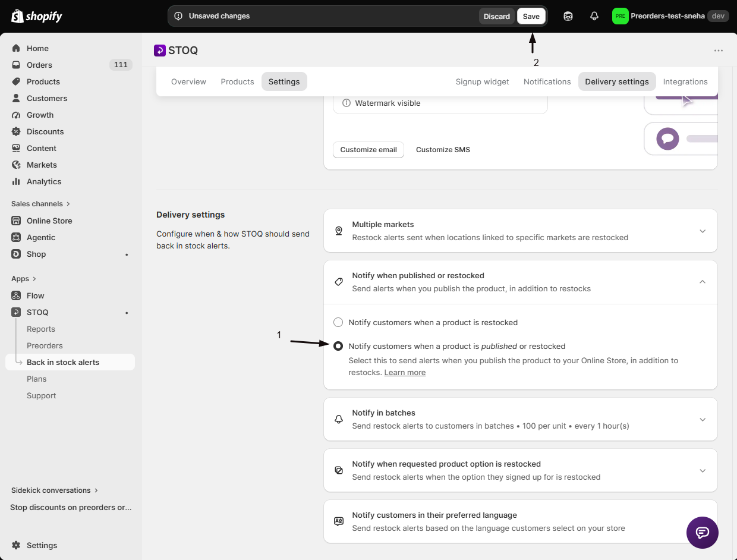Open 'Stop discounts on preorders' conversation
This screenshot has width=737, height=560.
pyautogui.click(x=71, y=507)
